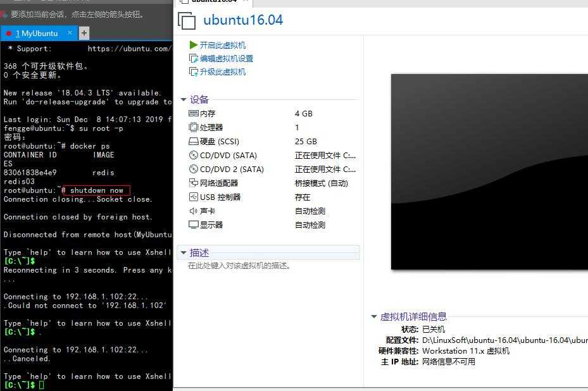Click the 4 GB memory value
The image size is (588, 391).
pos(304,114)
